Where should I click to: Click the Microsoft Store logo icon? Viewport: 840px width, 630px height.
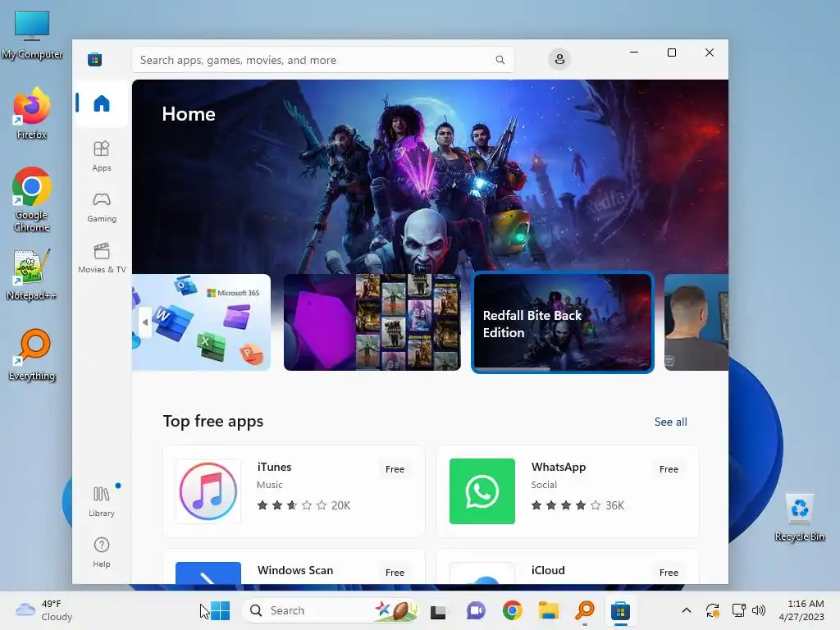(x=95, y=59)
